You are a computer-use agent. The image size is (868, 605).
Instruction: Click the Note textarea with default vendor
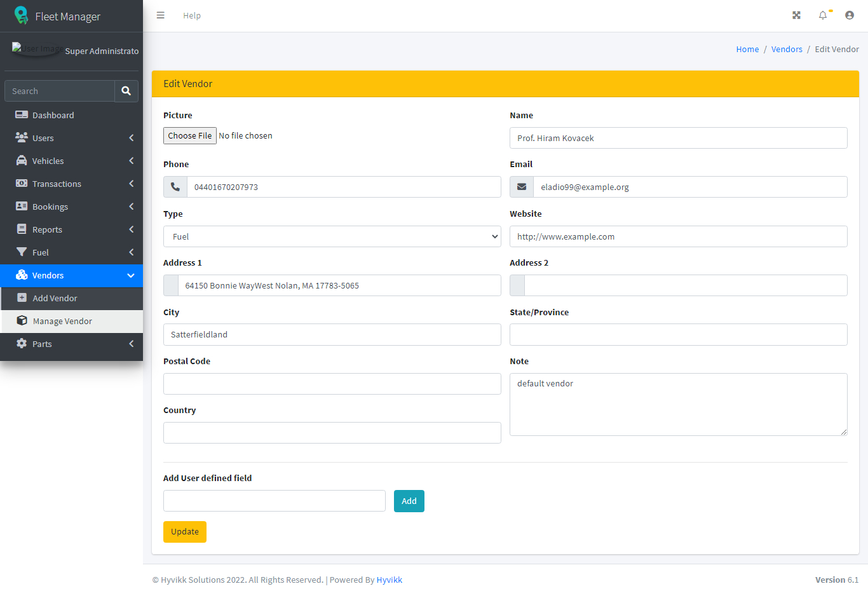coord(679,404)
